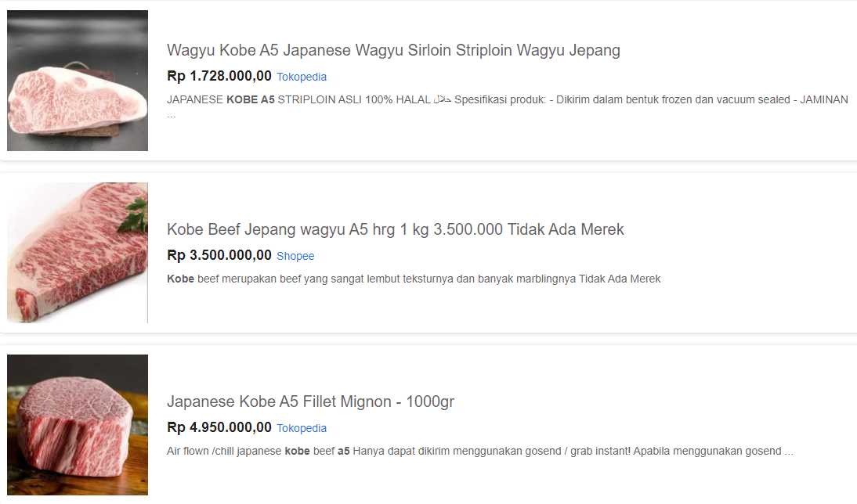The height and width of the screenshot is (504, 857).
Task: Click the description 'Kobe beef merupakan beef yang sangat lembut'
Action: (414, 279)
